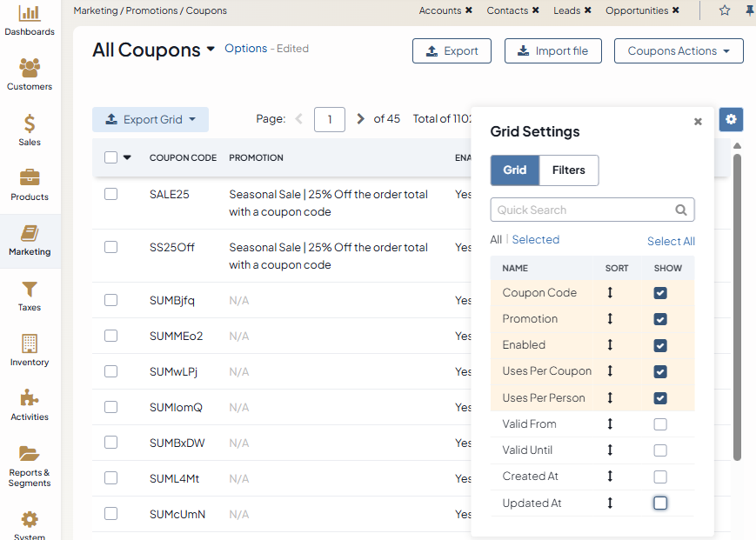This screenshot has height=540, width=756.
Task: Open the Export Grid dropdown
Action: click(x=151, y=120)
